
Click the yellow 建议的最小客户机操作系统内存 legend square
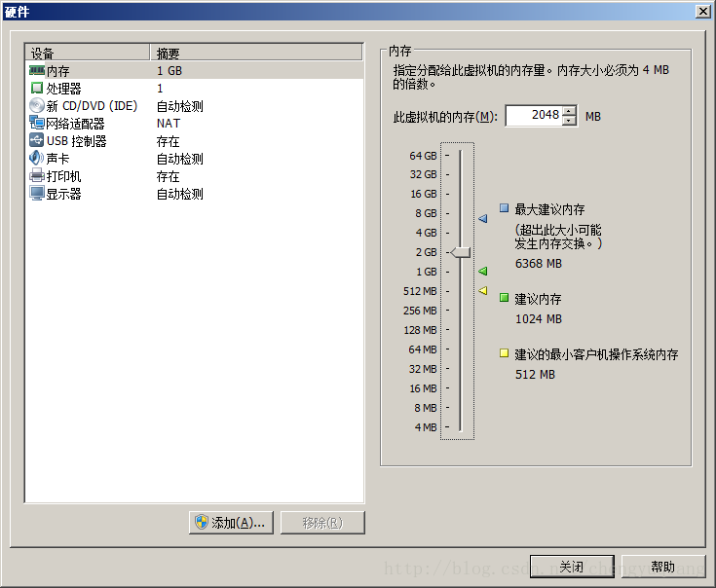click(505, 353)
